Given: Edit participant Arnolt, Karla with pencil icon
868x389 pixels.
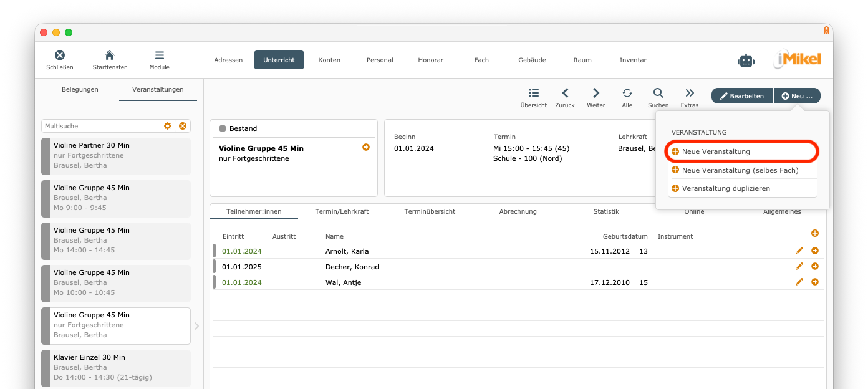Looking at the screenshot, I should tap(799, 251).
